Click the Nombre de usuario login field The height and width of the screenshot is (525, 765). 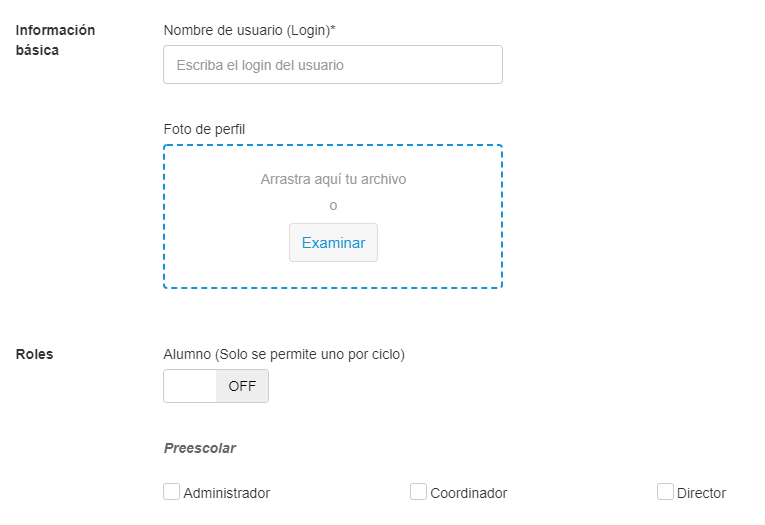coord(332,64)
